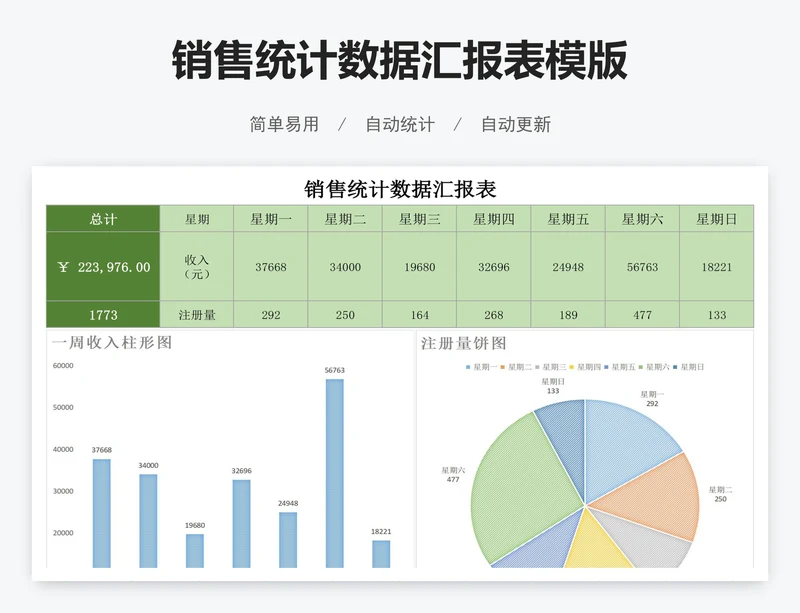
Task: Click the 50000 y-axis label
Action: pos(63,407)
